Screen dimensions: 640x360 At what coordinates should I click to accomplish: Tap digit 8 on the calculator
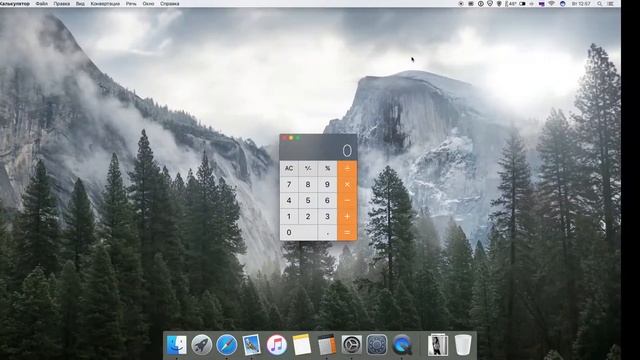[x=308, y=184]
